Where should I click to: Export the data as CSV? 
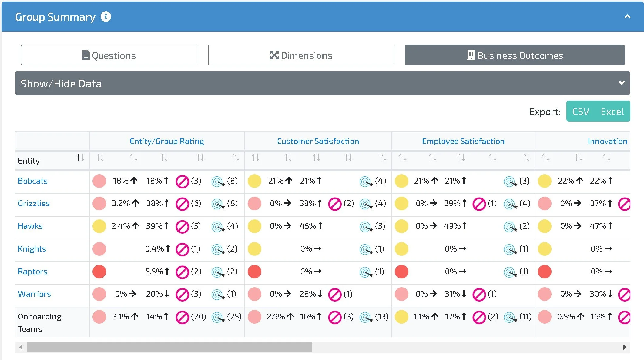click(580, 111)
